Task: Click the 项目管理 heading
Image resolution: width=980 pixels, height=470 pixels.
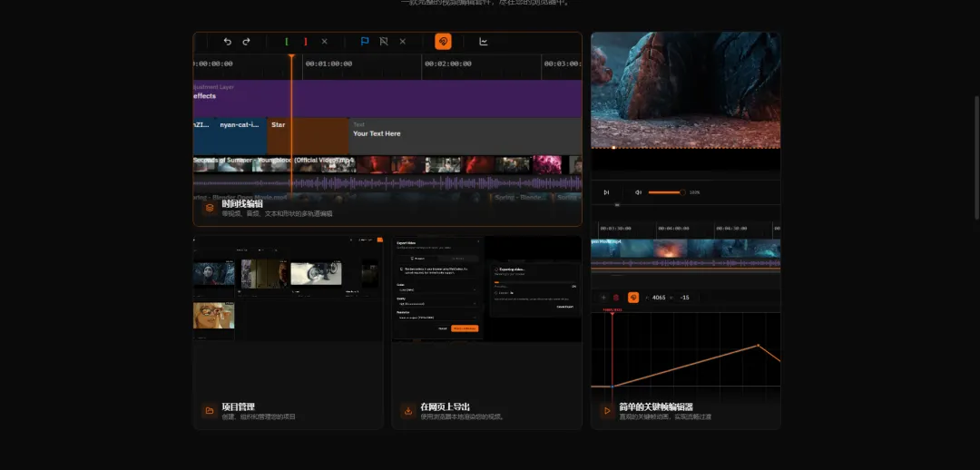Action: (x=238, y=406)
